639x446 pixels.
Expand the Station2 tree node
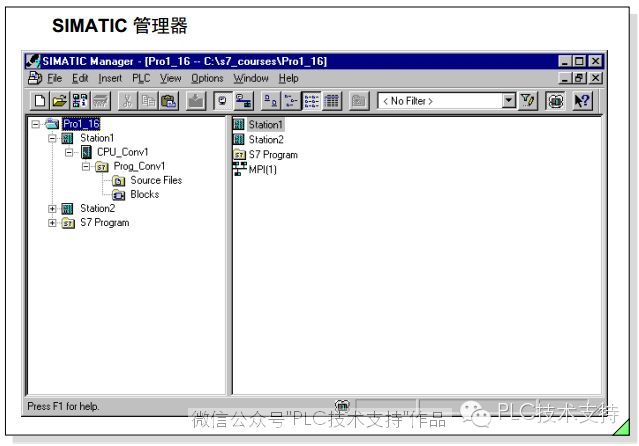52,209
